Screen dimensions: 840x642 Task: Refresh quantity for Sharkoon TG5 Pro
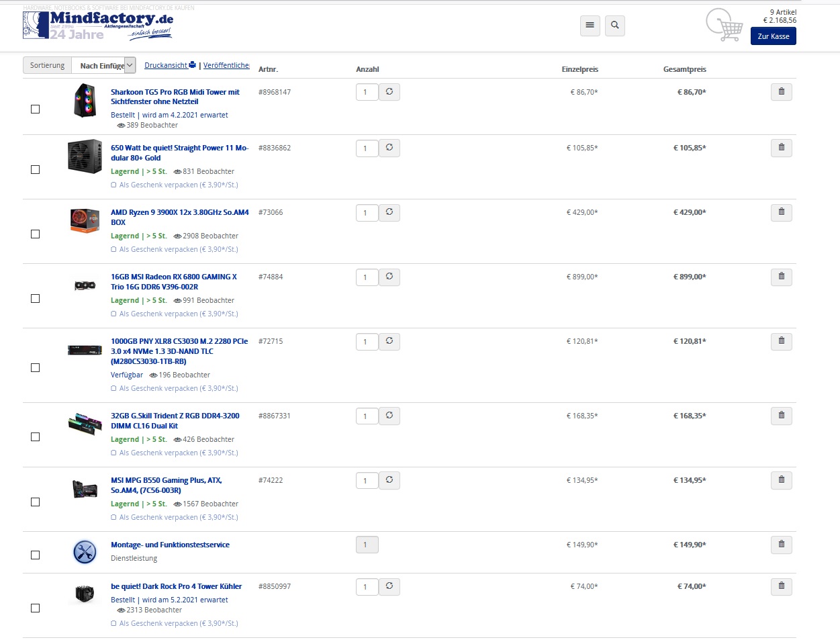pos(389,92)
